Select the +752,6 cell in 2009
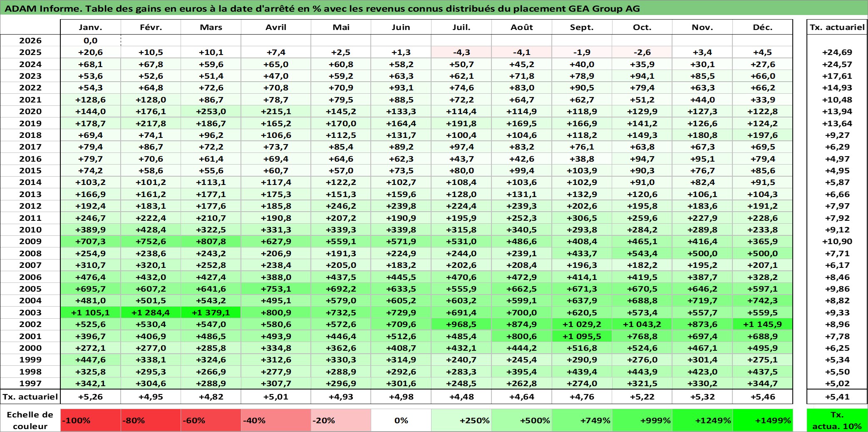Image resolution: width=868 pixels, height=432 pixels. [151, 241]
